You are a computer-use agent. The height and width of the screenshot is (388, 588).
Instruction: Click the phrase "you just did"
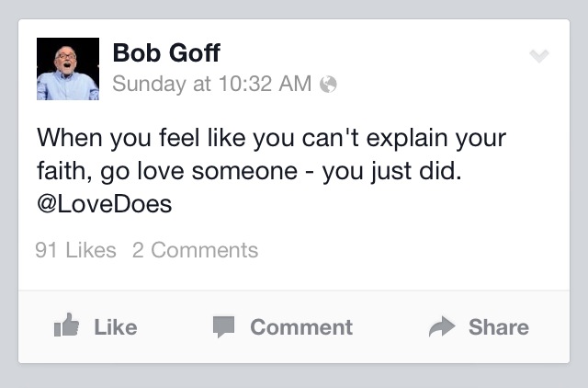[407, 173]
